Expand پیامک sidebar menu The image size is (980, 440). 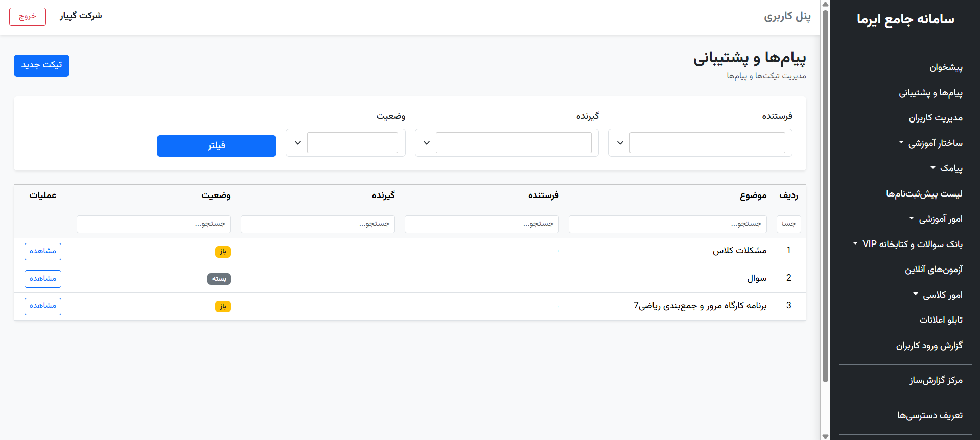pyautogui.click(x=946, y=168)
